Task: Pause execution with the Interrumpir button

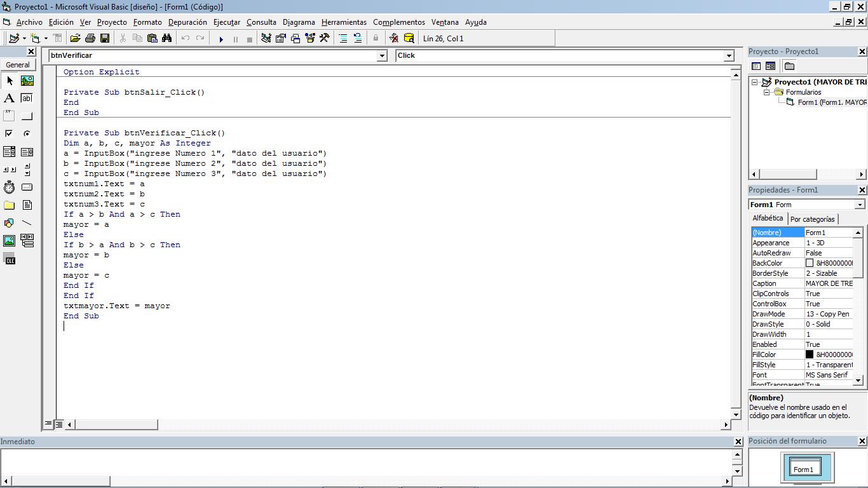Action: point(236,38)
